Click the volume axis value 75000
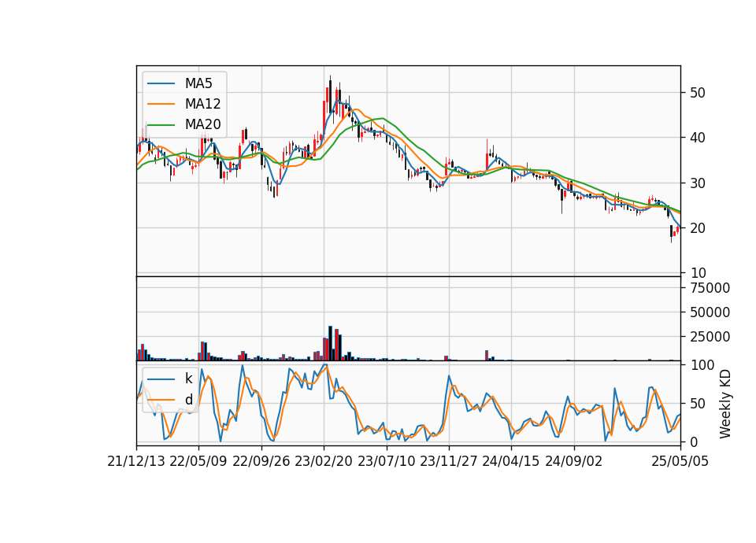The image size is (756, 543). tap(710, 288)
